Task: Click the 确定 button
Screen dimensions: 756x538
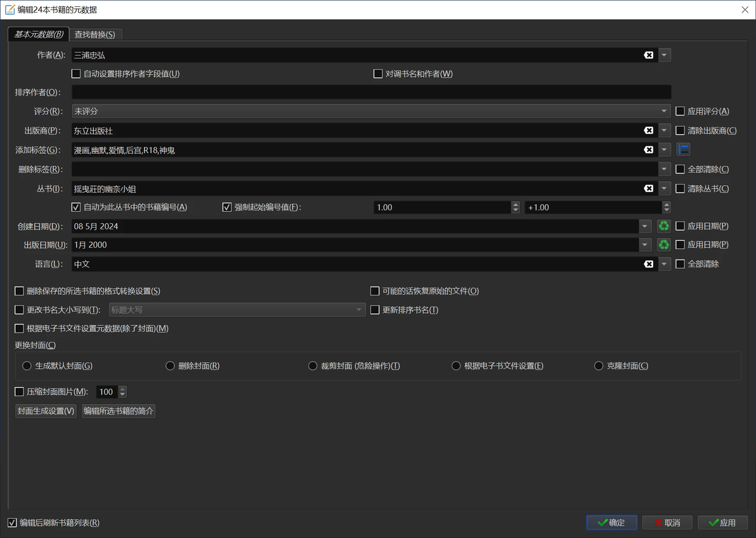Action: [611, 523]
